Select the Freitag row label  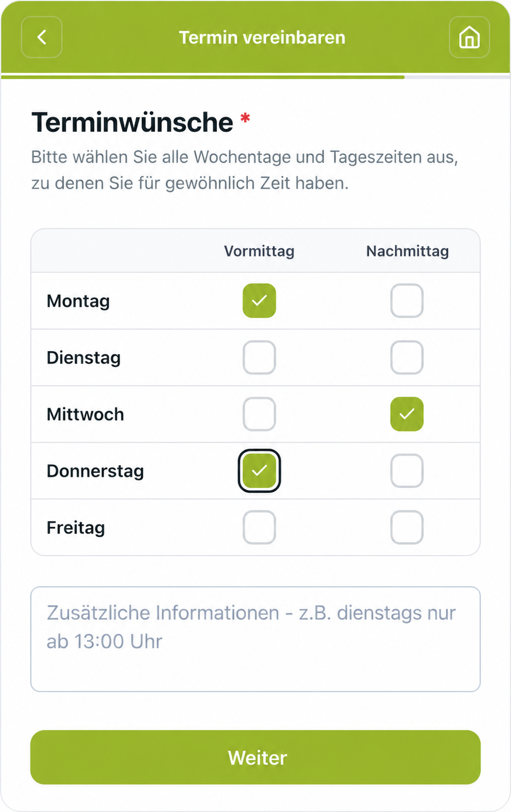pos(75,528)
